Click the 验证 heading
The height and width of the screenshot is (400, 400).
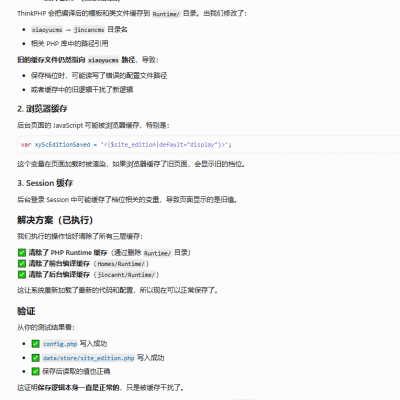26,311
